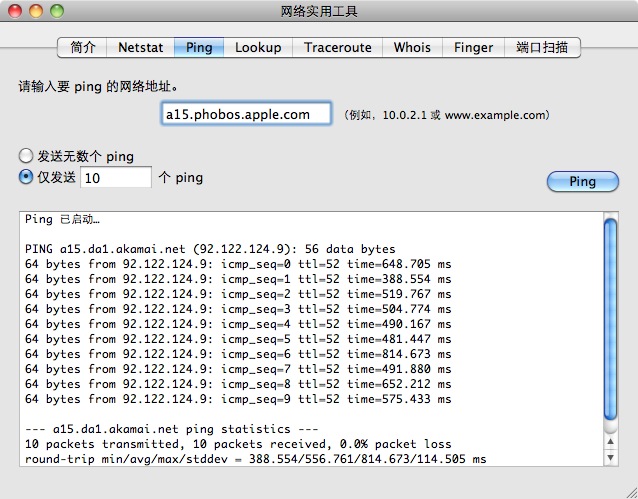Click the '10 packets transmitted' summary line
The image size is (638, 499).
pos(238,444)
